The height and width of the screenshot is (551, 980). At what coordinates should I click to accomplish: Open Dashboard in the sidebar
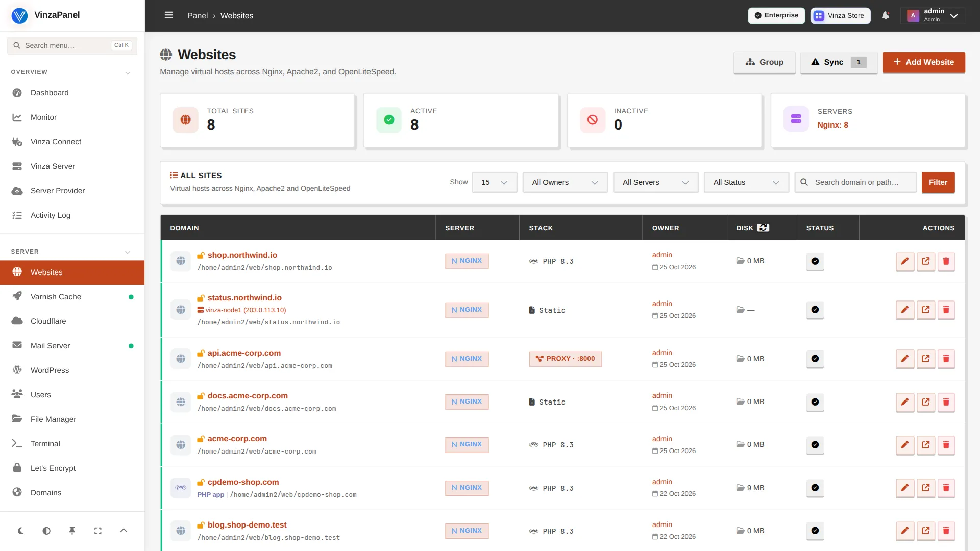pos(72,93)
